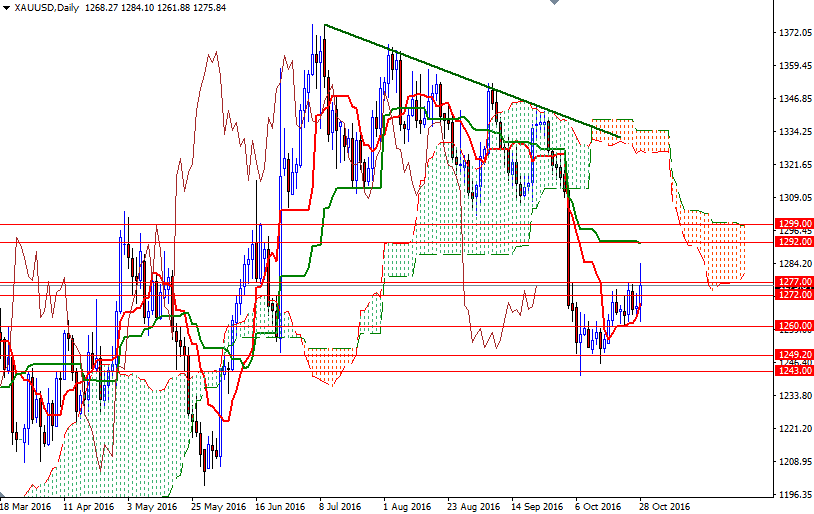Click the 1372.05 price on the scale
814x514 pixels.
tap(795, 33)
